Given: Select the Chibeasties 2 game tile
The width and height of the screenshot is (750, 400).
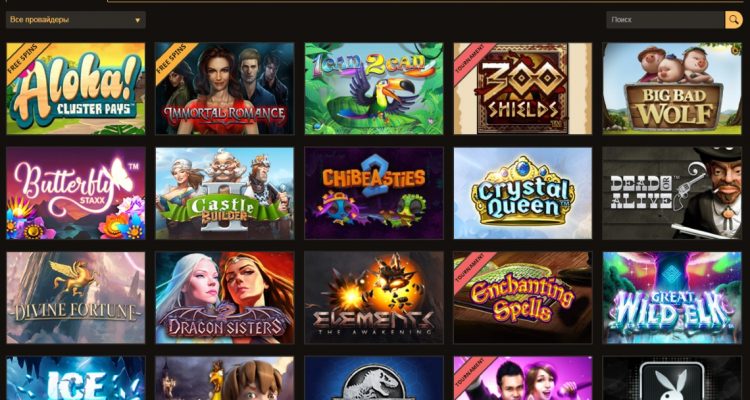Looking at the screenshot, I should click(x=374, y=193).
